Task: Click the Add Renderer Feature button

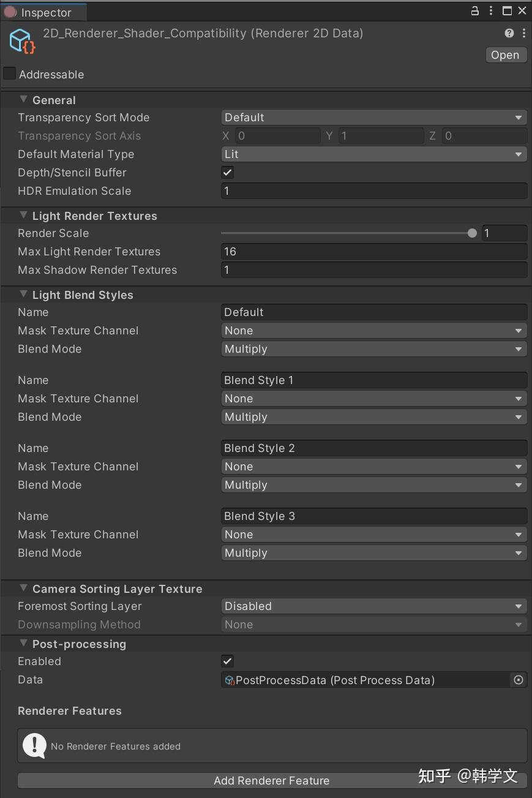Action: [272, 780]
